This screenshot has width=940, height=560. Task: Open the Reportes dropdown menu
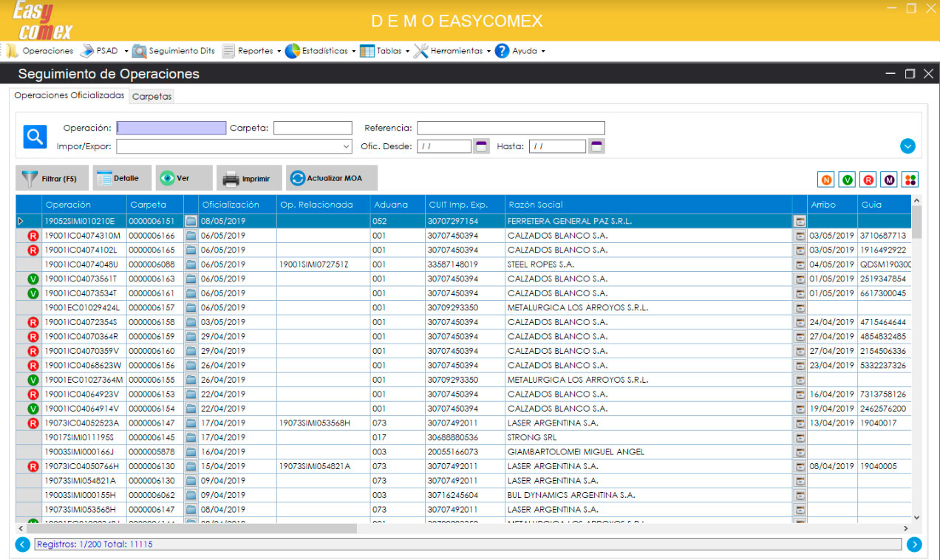click(252, 51)
